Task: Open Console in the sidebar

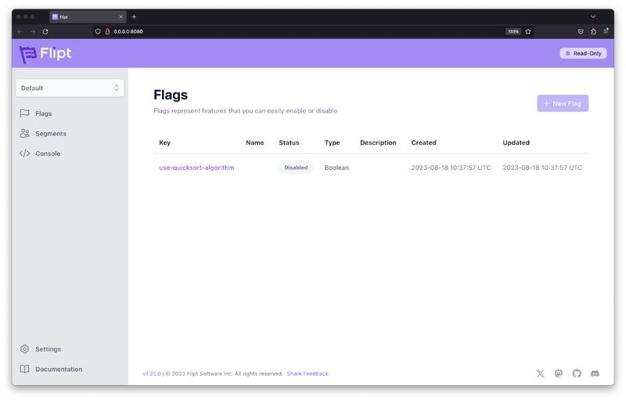Action: (x=47, y=153)
